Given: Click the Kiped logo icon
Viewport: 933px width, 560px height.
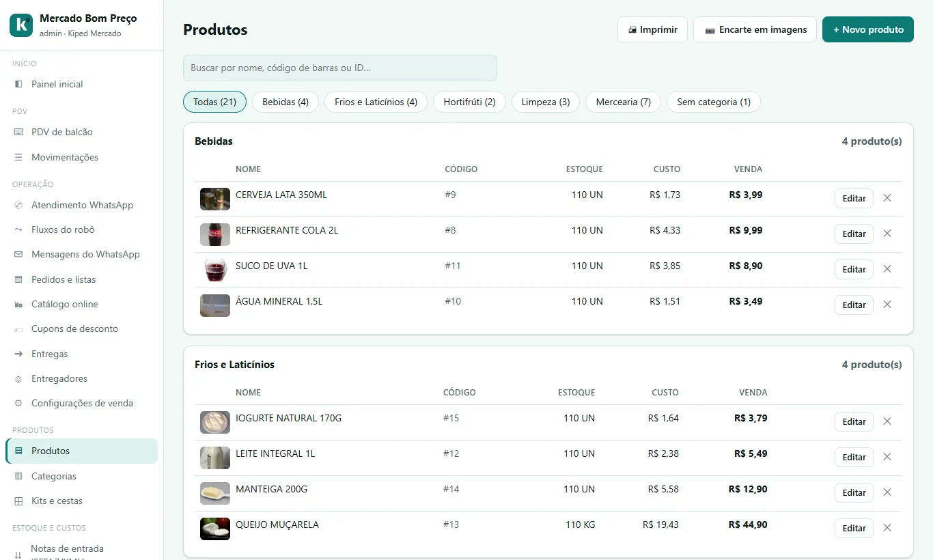Looking at the screenshot, I should [x=21, y=25].
